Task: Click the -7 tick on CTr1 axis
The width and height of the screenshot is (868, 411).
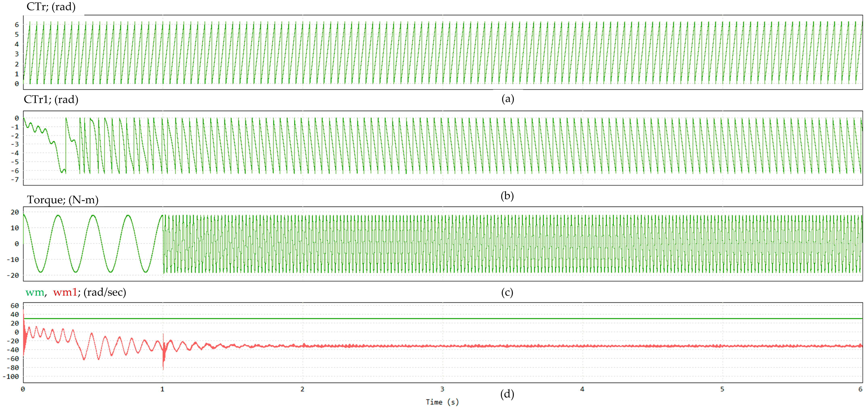Action: (x=15, y=179)
